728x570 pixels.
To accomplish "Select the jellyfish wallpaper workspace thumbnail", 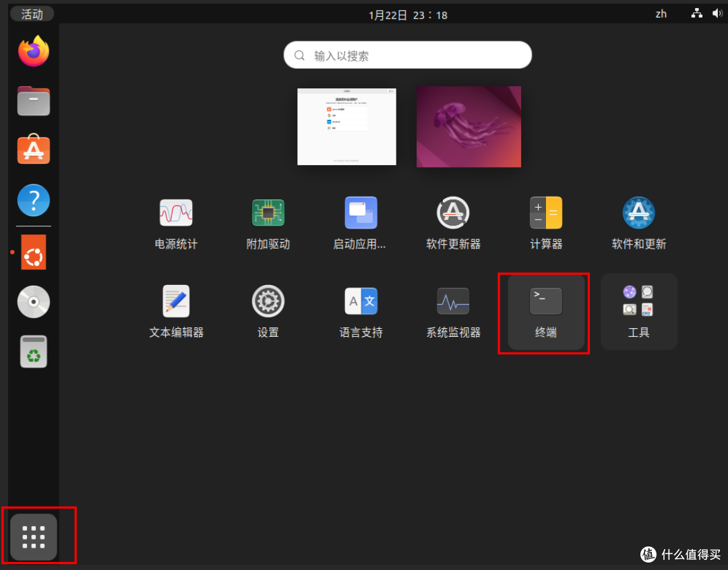I will [x=468, y=126].
